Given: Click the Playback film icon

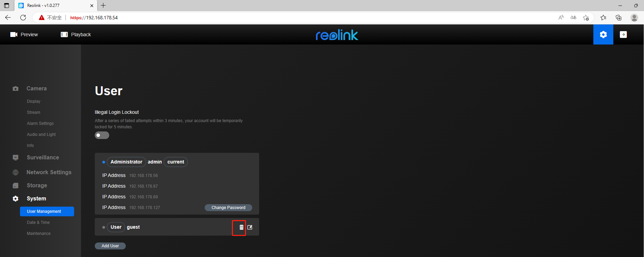Looking at the screenshot, I should click(x=64, y=34).
